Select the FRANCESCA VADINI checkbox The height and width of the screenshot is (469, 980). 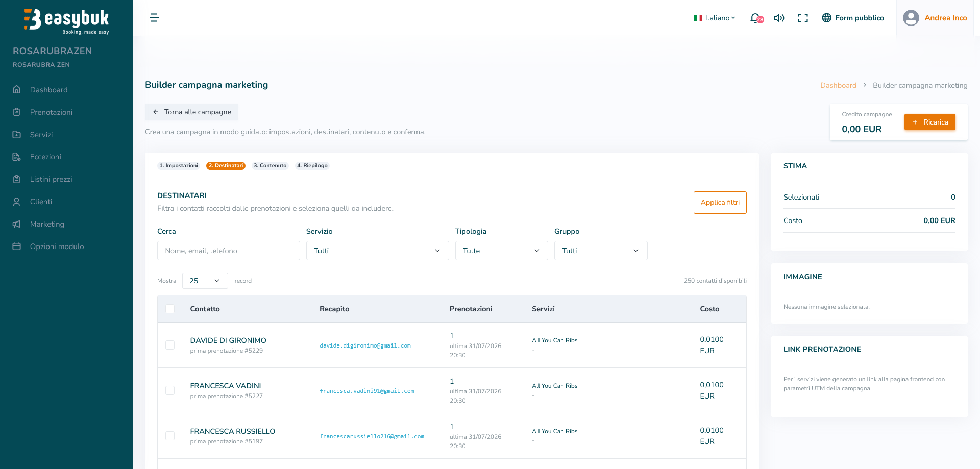click(170, 390)
